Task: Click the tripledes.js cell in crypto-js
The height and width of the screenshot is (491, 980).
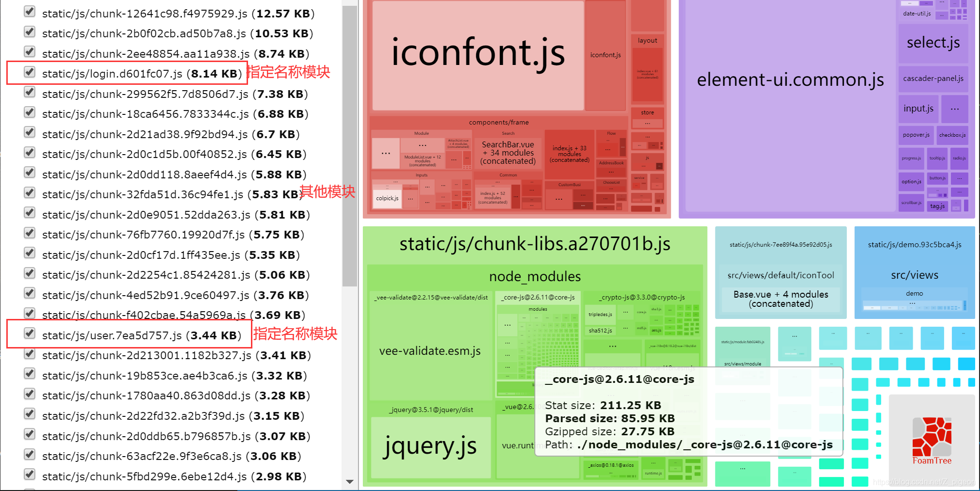Action: pos(600,315)
